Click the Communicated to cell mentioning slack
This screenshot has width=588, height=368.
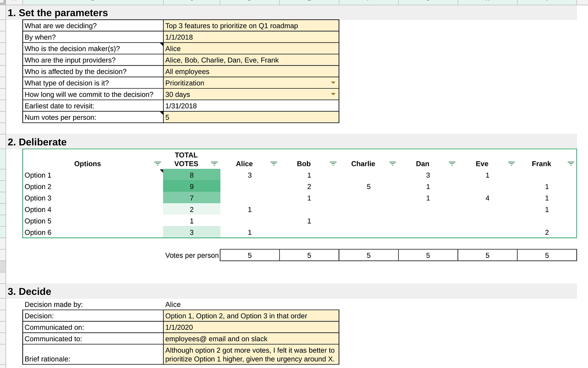[x=251, y=339]
